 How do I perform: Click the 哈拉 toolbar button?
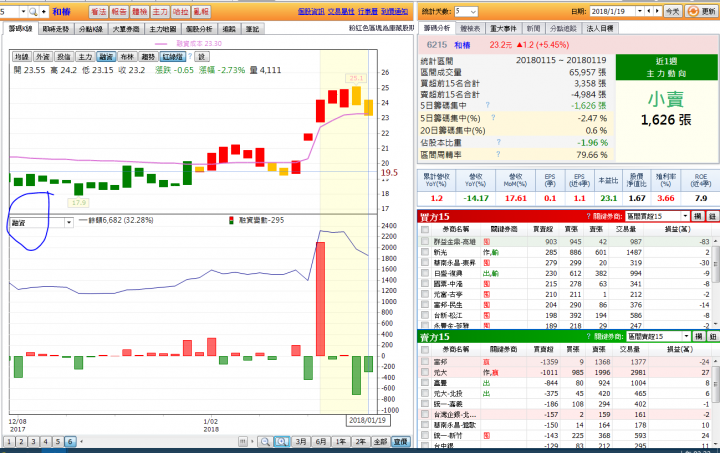[x=180, y=12]
